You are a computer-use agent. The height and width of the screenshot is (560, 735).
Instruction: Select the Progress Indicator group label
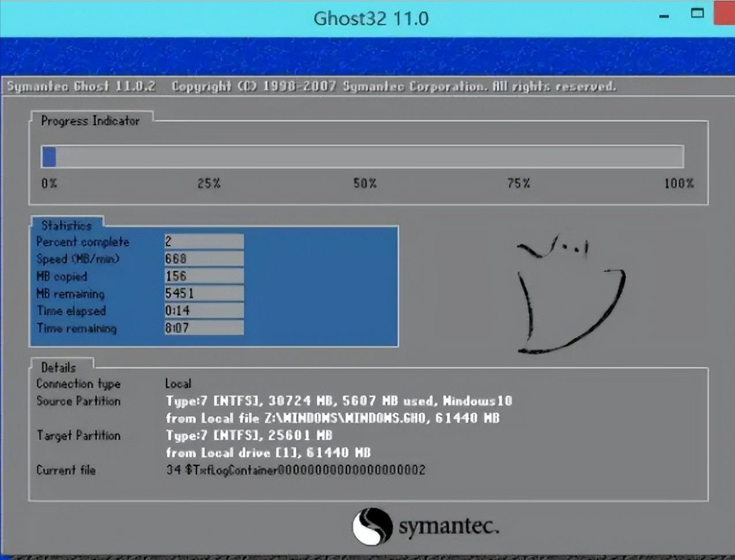91,121
